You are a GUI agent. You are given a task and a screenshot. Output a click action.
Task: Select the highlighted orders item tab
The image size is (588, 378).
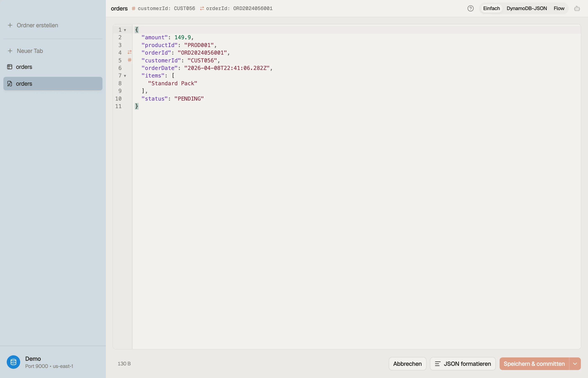[53, 84]
